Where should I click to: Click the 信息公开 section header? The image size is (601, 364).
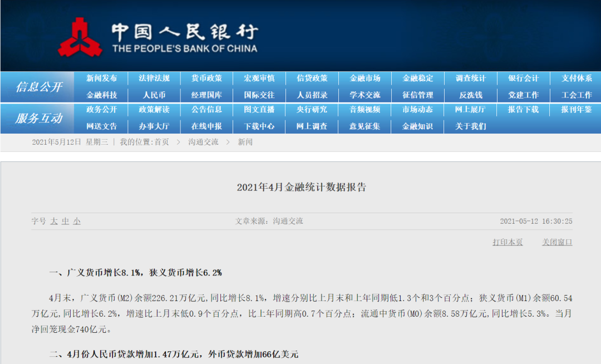pos(39,87)
